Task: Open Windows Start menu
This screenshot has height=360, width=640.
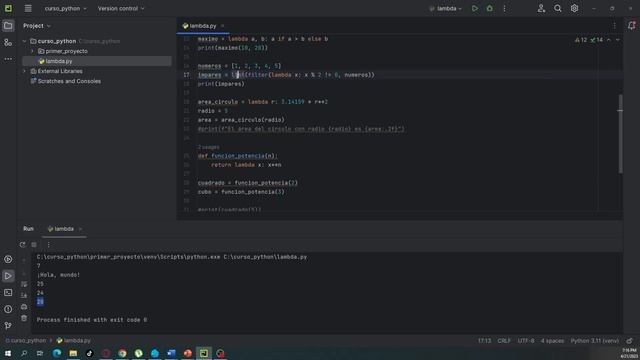Action: [8, 353]
